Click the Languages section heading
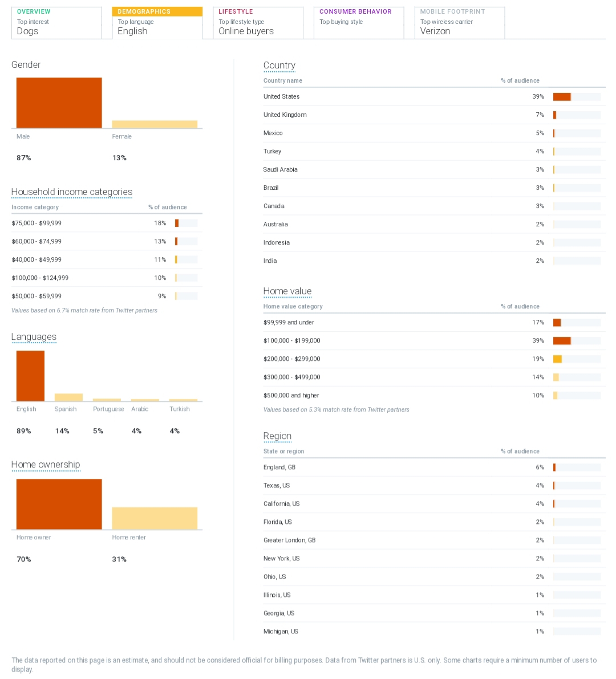616x679 pixels. (34, 337)
